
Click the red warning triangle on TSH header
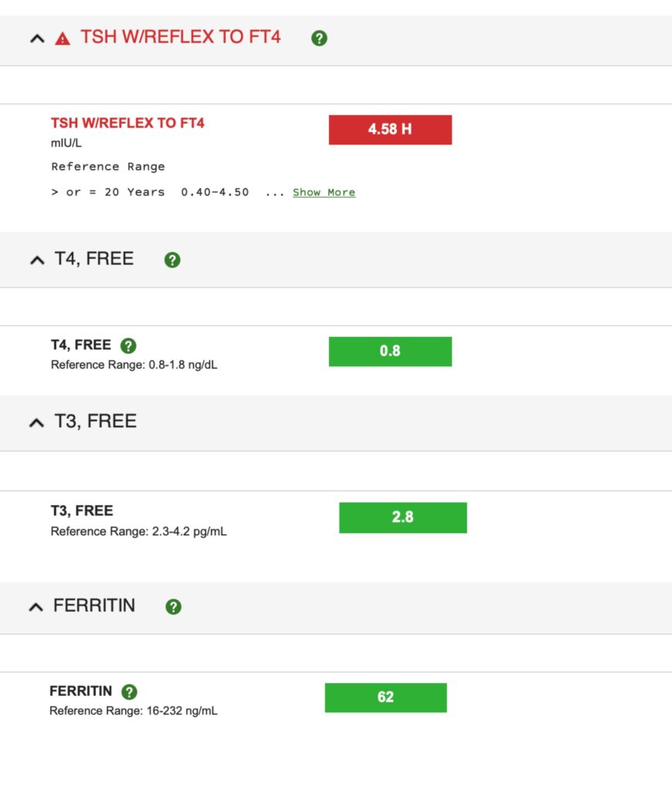[x=63, y=39]
